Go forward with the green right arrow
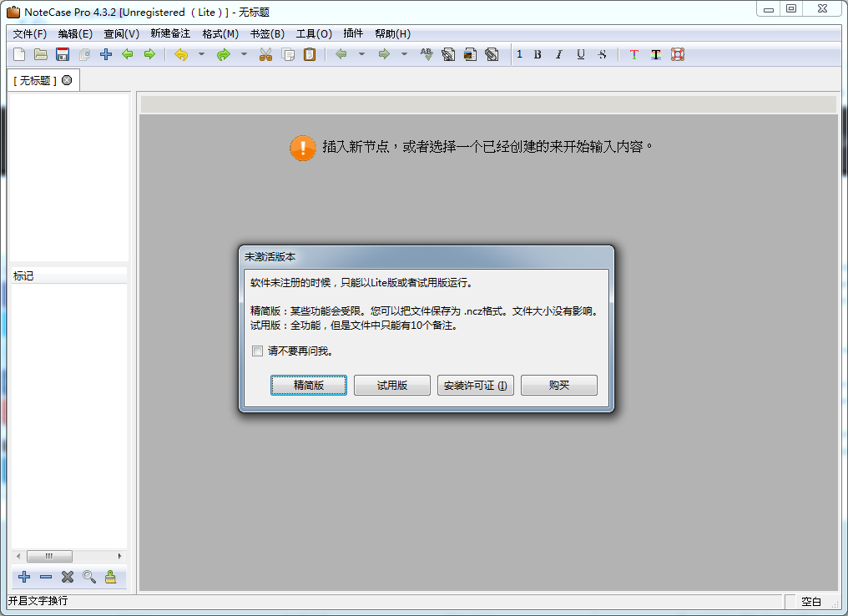The width and height of the screenshot is (848, 616). pyautogui.click(x=149, y=54)
